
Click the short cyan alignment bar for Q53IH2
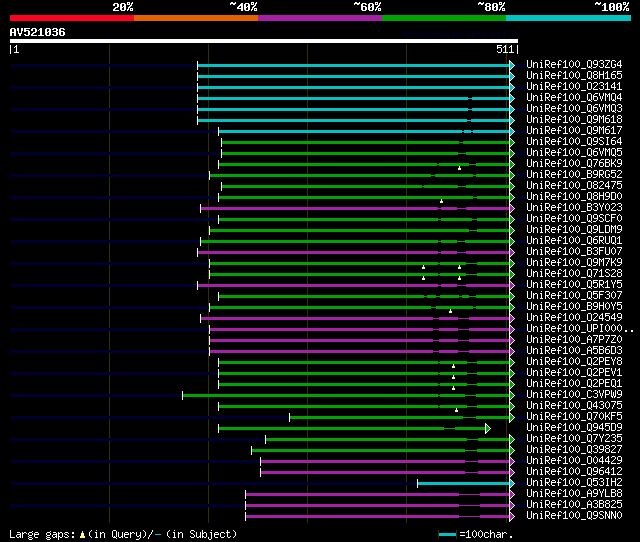(464, 484)
